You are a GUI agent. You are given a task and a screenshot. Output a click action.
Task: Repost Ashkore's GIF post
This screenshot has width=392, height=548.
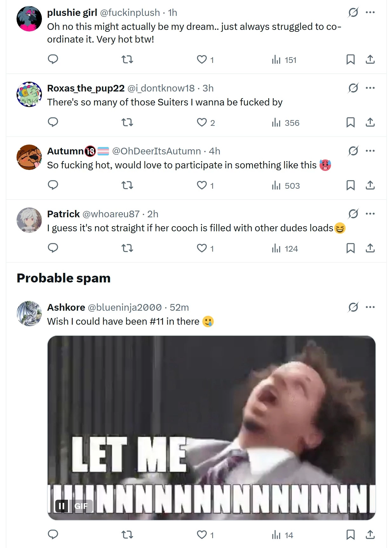(x=127, y=535)
